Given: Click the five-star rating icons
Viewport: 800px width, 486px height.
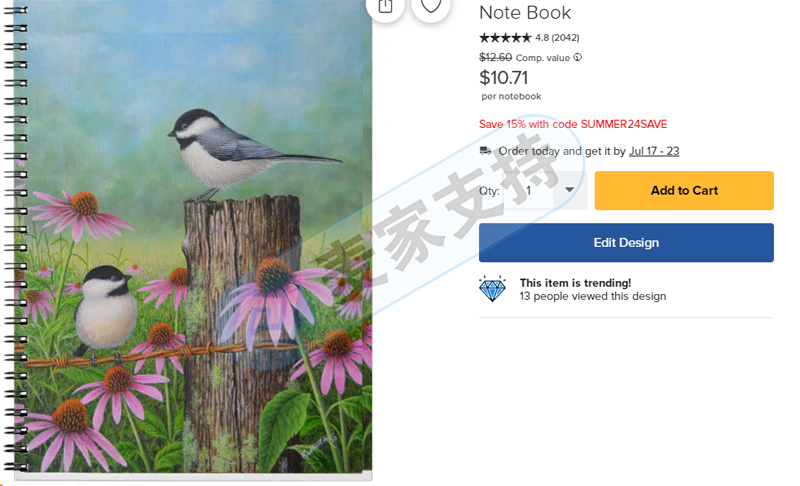Looking at the screenshot, I should click(505, 38).
